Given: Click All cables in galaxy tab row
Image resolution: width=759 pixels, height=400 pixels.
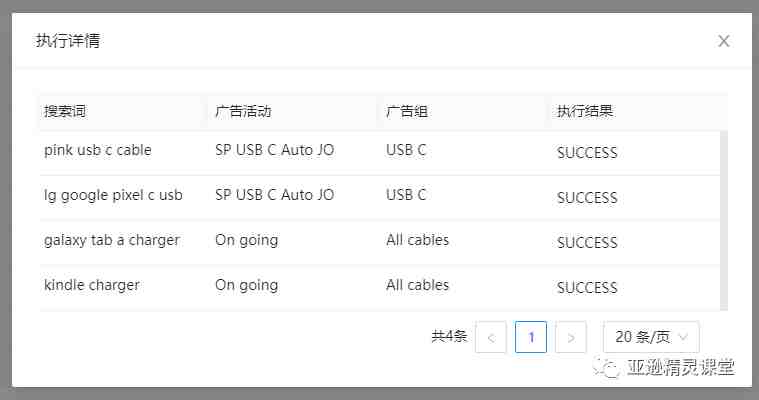Looking at the screenshot, I should pyautogui.click(x=417, y=240).
